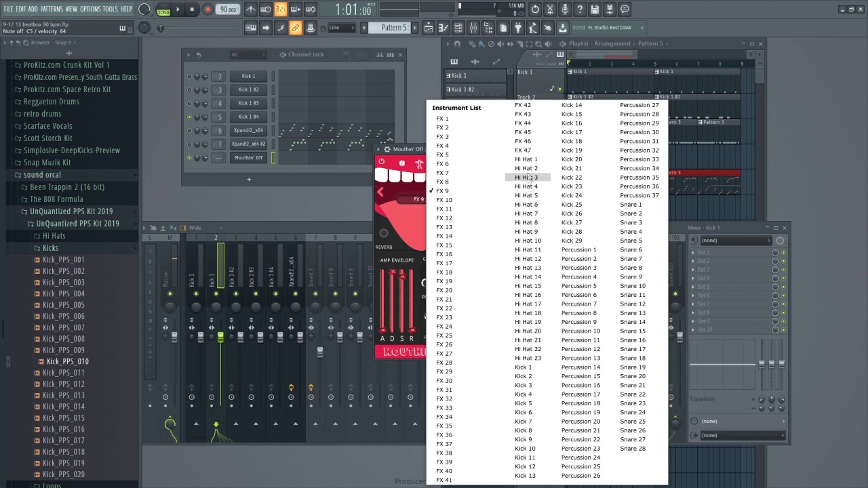Click the power icon in Mouthin' Off plugin
The width and height of the screenshot is (868, 488).
pos(382,163)
